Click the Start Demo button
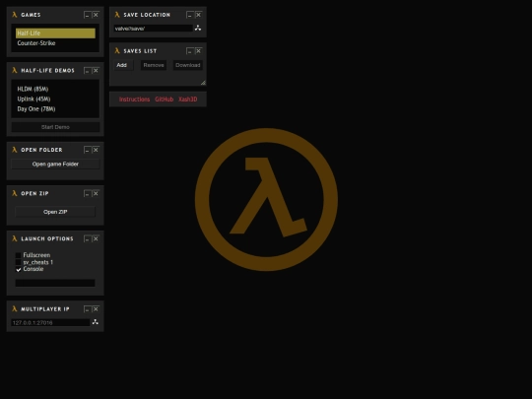 [x=55, y=127]
